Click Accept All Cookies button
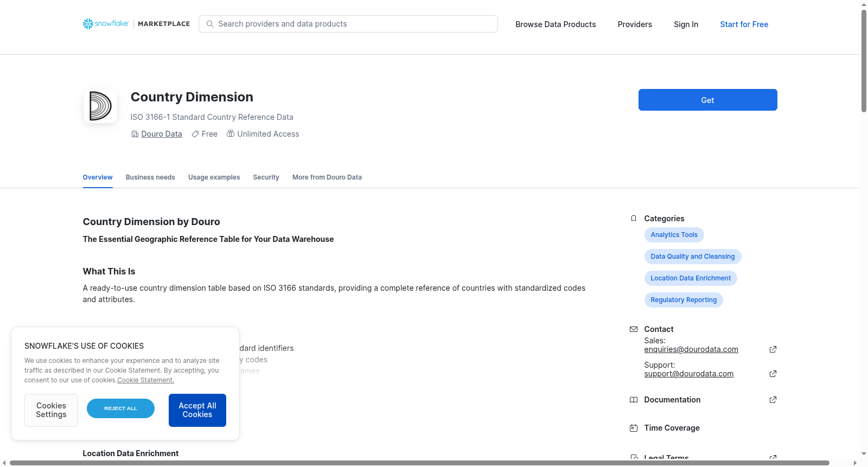This screenshot has width=868, height=467. click(197, 410)
